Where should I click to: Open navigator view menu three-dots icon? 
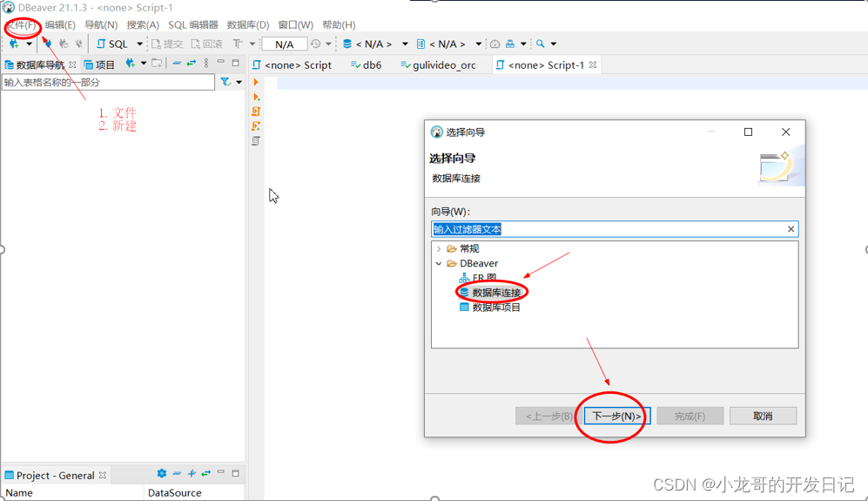coord(206,64)
